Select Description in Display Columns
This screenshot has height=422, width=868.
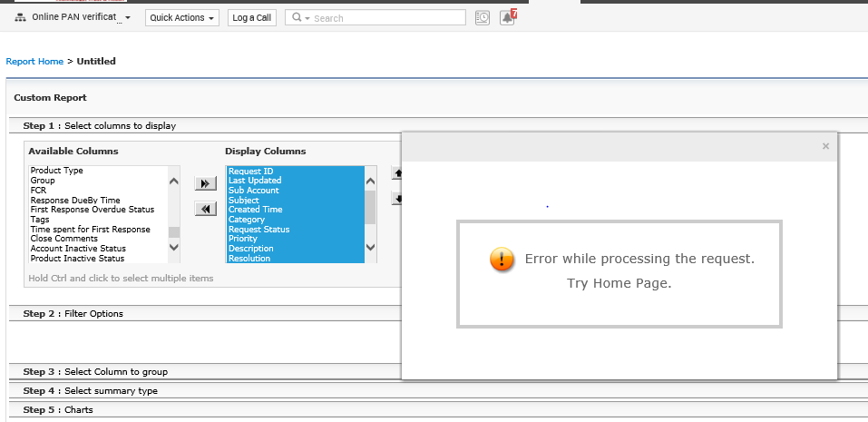click(296, 249)
